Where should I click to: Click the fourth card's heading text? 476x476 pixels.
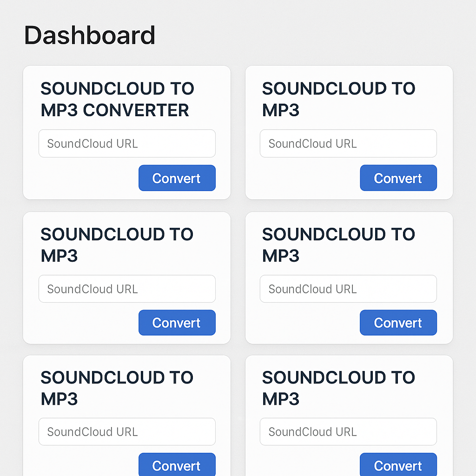[338, 245]
